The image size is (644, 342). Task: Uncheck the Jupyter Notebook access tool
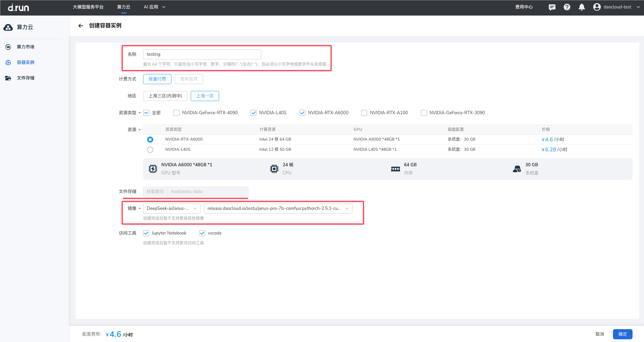pyautogui.click(x=146, y=233)
